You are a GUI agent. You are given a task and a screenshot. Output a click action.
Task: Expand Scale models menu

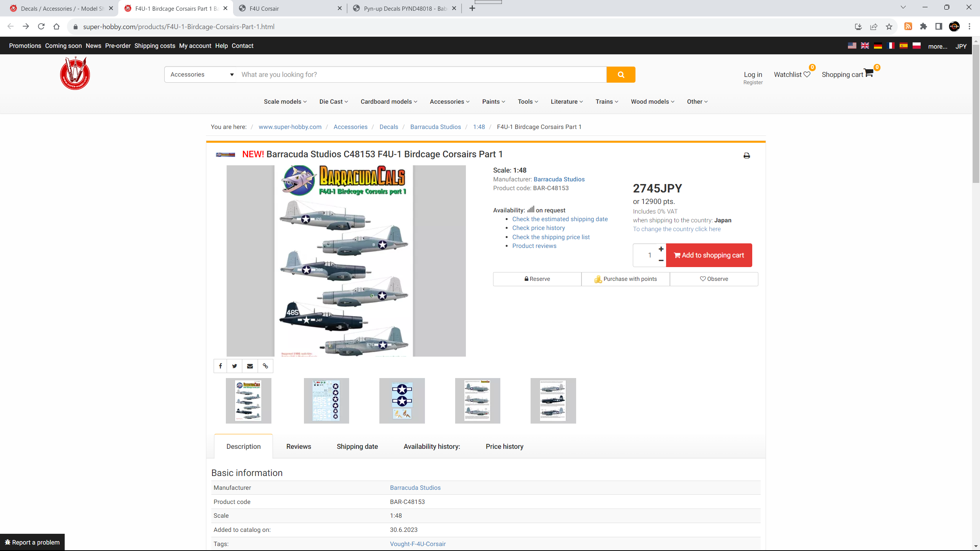tap(285, 101)
